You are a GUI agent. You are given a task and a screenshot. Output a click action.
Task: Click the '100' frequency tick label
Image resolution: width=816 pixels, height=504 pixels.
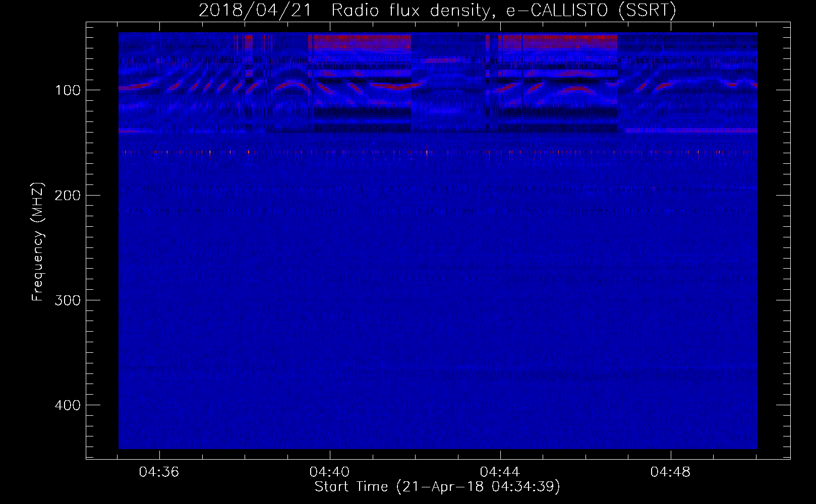[x=68, y=90]
